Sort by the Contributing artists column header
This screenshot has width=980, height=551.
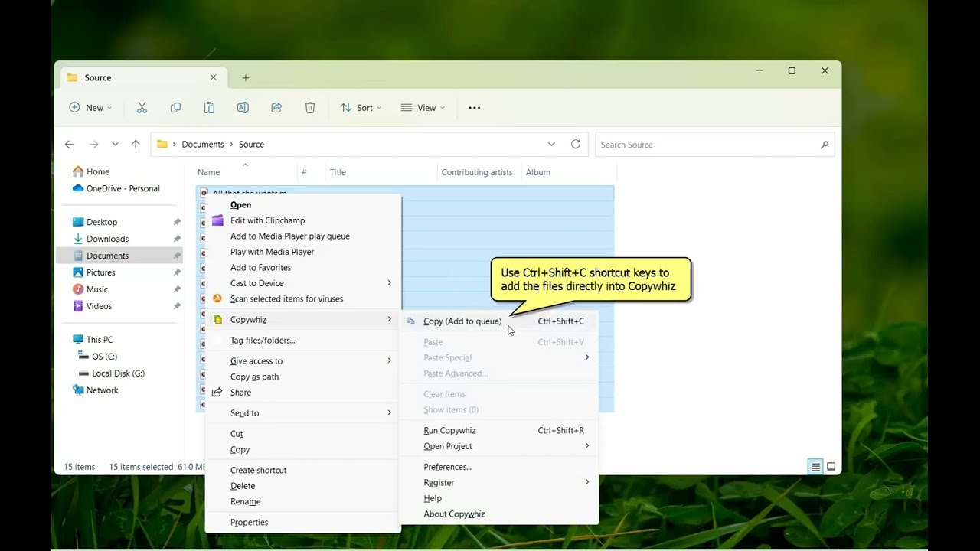point(477,172)
